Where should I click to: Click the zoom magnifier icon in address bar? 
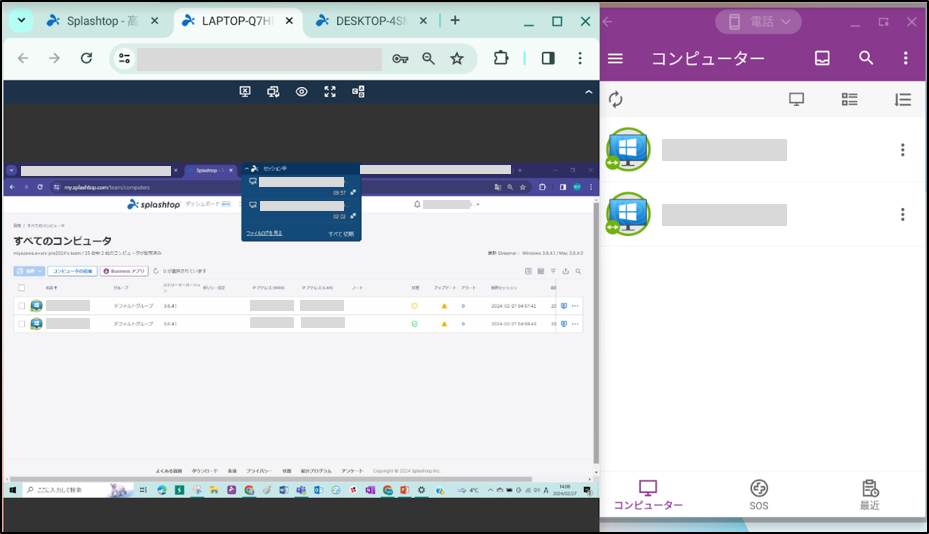[428, 58]
